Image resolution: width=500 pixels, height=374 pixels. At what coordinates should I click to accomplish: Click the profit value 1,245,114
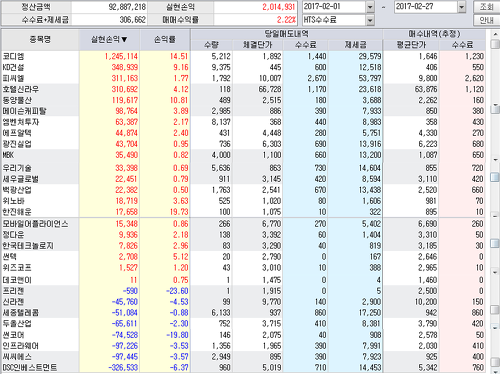click(121, 56)
